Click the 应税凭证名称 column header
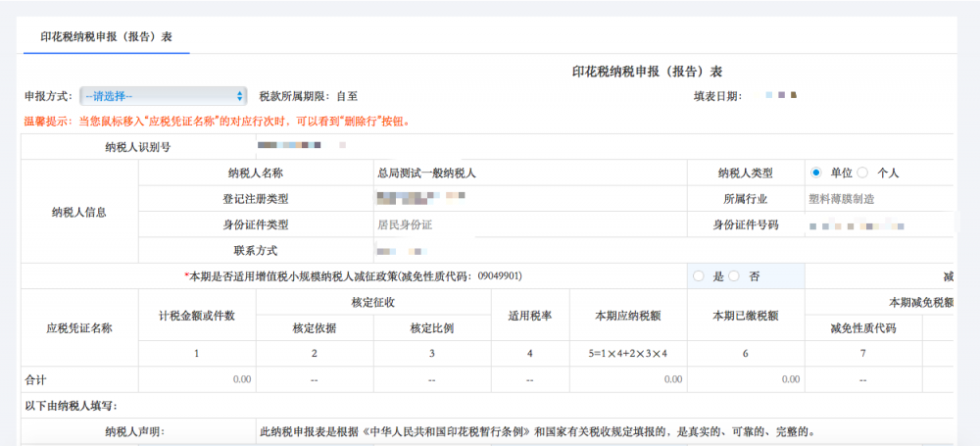Image resolution: width=980 pixels, height=446 pixels. (79, 328)
